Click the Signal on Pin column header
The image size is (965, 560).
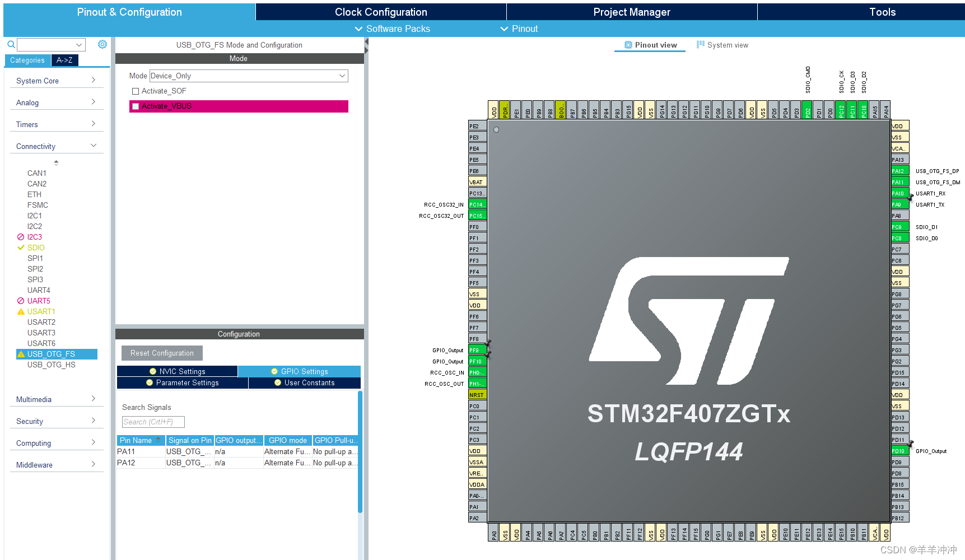coord(190,440)
